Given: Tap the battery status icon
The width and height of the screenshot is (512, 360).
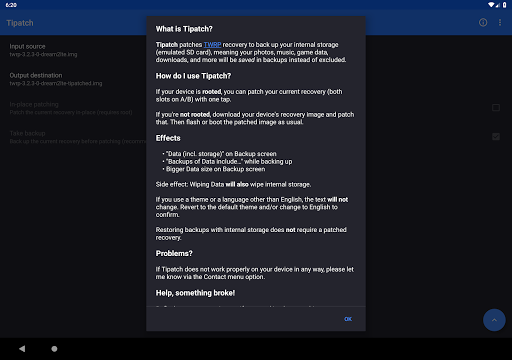Looking at the screenshot, I should [505, 5].
